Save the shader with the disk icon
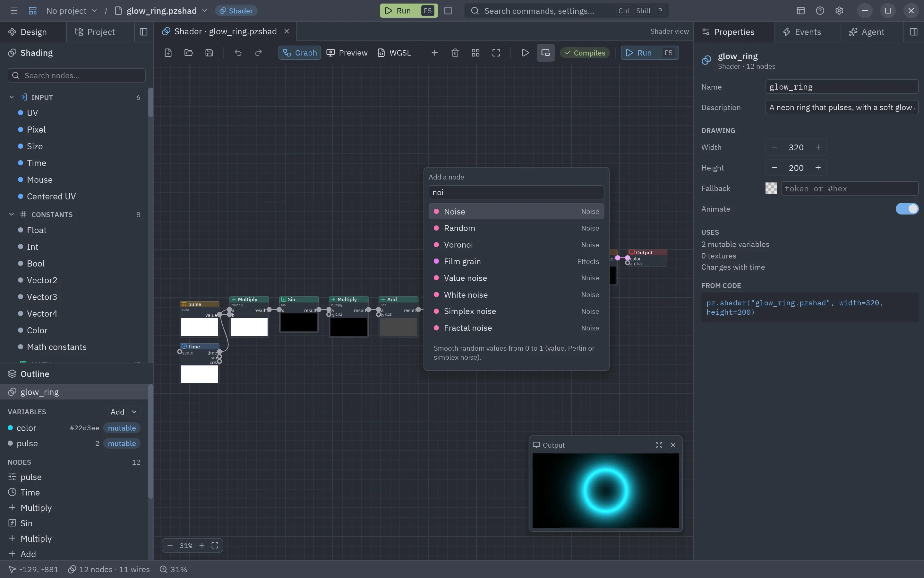 coord(209,53)
